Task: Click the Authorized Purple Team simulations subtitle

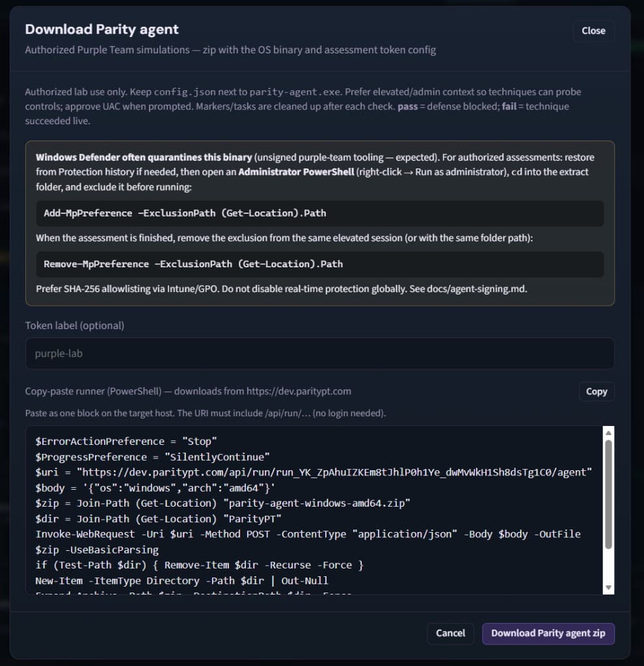Action: [x=230, y=50]
